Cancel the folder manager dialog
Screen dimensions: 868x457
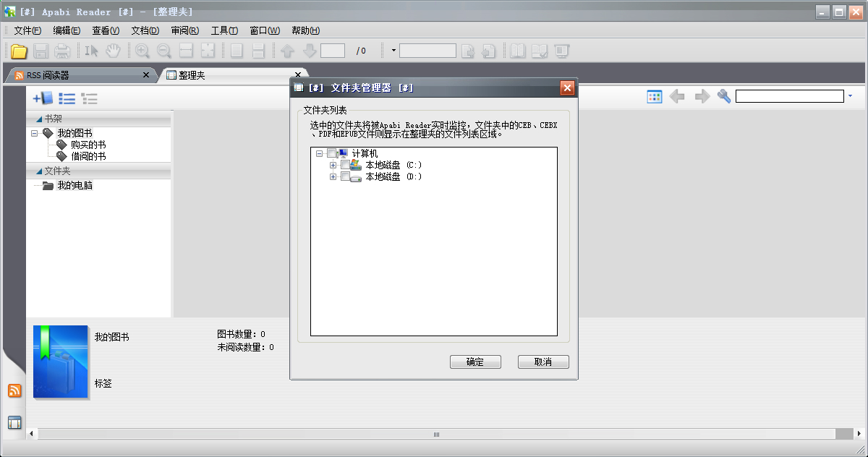[x=543, y=362]
